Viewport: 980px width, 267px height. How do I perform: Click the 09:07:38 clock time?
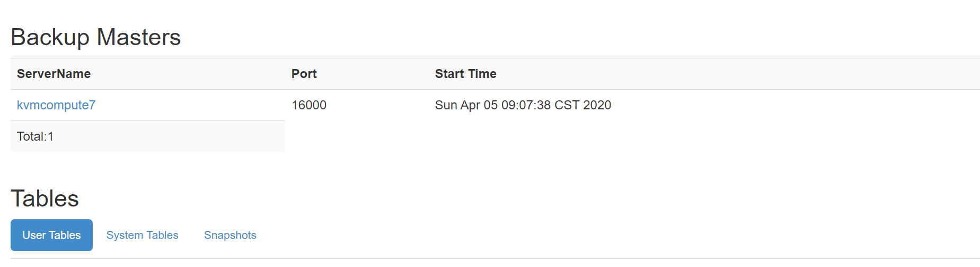526,105
